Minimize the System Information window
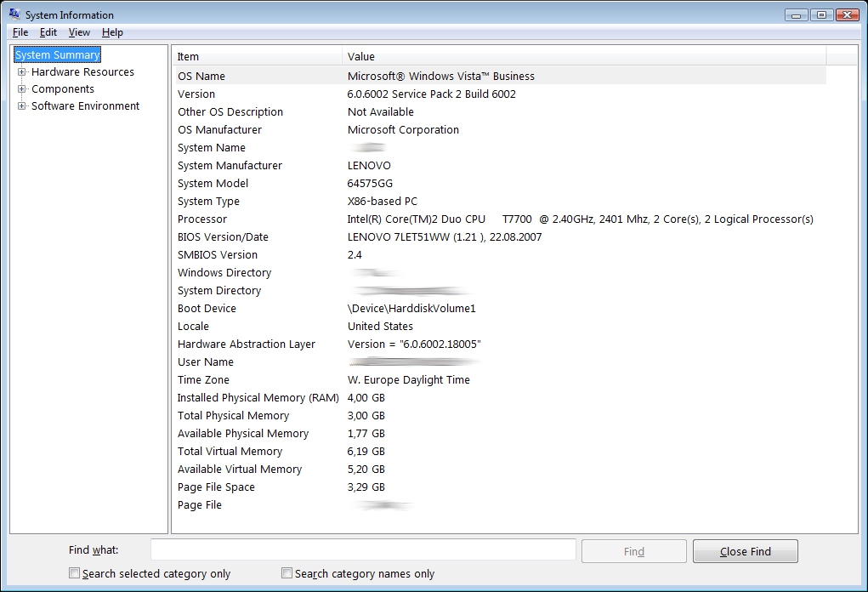The width and height of the screenshot is (868, 592). point(796,15)
